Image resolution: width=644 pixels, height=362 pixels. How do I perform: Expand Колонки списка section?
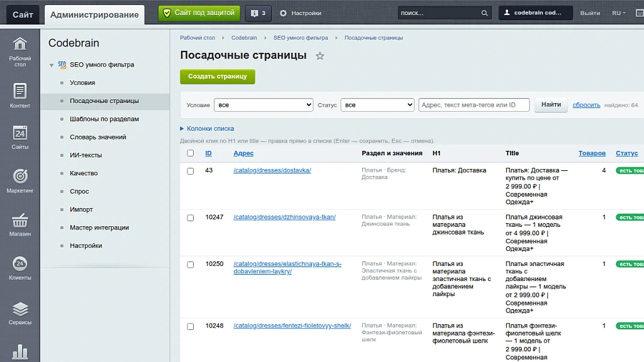click(207, 128)
